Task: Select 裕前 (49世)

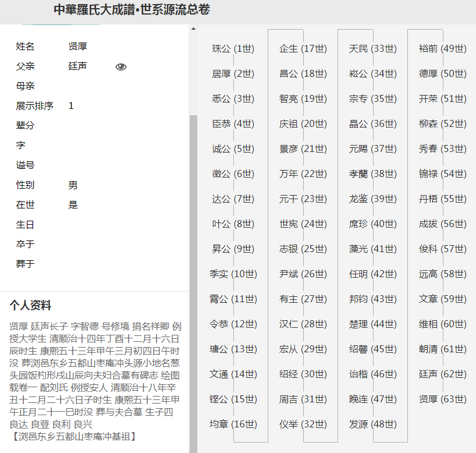Action: coord(443,48)
